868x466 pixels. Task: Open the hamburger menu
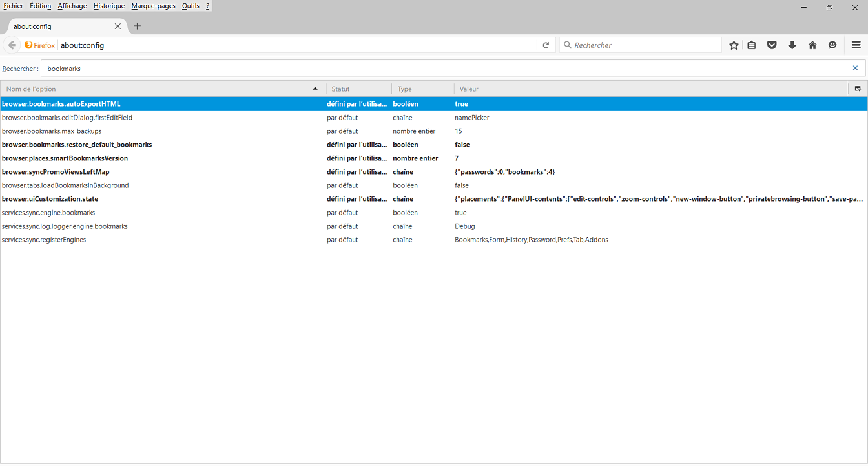[x=856, y=45]
